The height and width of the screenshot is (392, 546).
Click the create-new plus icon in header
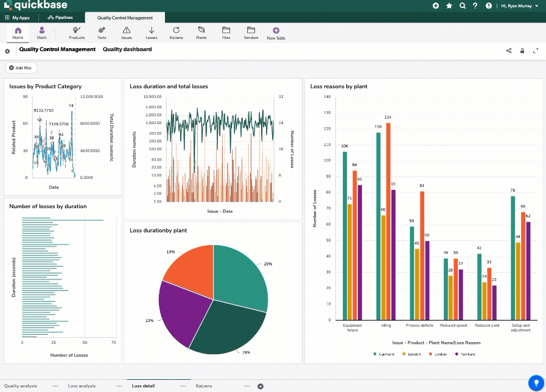[x=436, y=5]
